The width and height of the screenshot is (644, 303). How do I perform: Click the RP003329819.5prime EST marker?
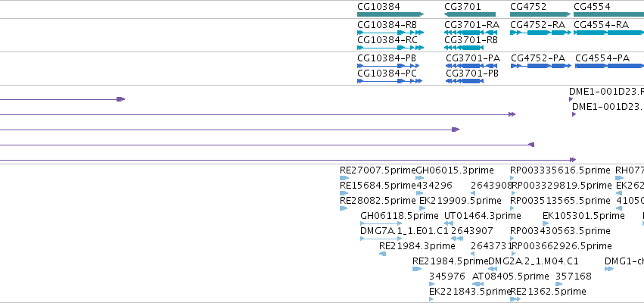pyautogui.click(x=513, y=193)
